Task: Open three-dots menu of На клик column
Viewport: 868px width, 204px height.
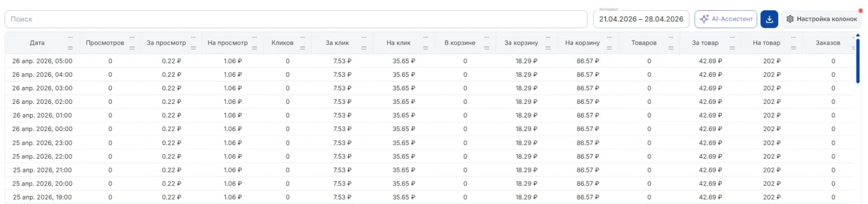Action: [x=425, y=37]
